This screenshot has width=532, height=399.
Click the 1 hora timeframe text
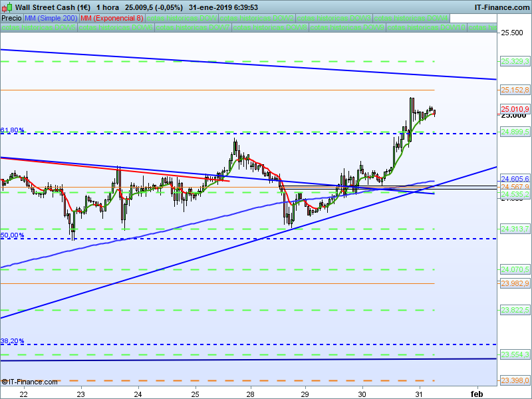pyautogui.click(x=108, y=7)
